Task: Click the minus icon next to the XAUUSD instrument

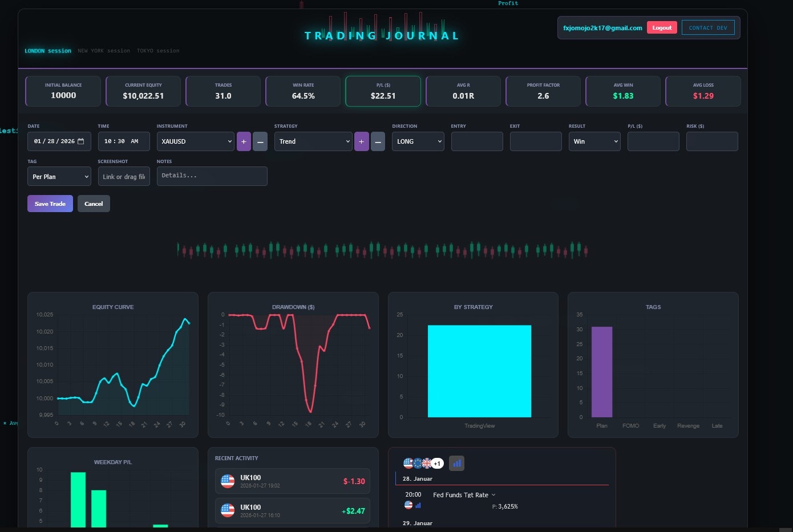Action: pos(260,141)
